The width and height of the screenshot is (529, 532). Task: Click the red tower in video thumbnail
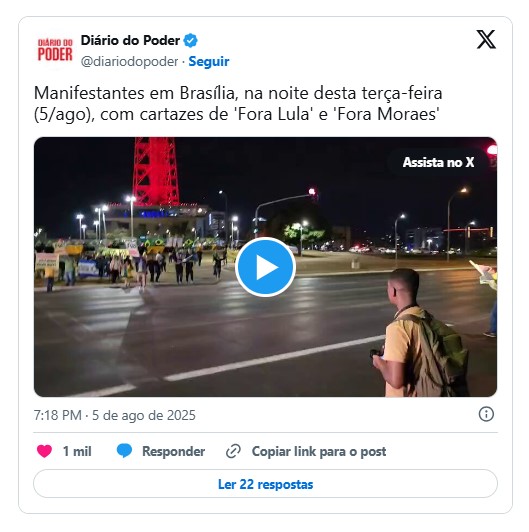pyautogui.click(x=156, y=171)
